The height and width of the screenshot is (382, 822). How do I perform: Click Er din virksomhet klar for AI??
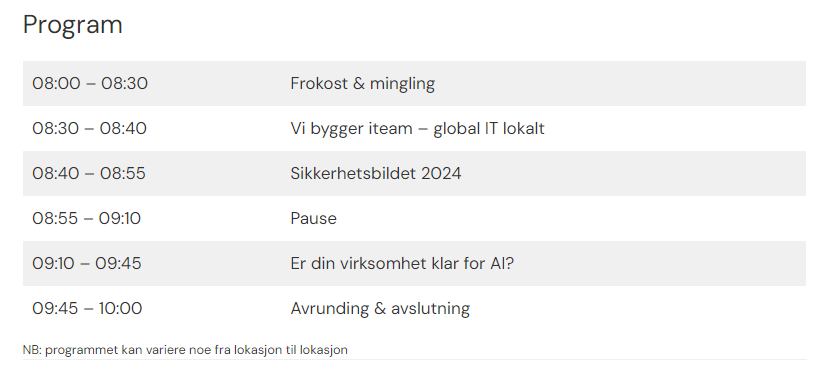pyautogui.click(x=402, y=264)
